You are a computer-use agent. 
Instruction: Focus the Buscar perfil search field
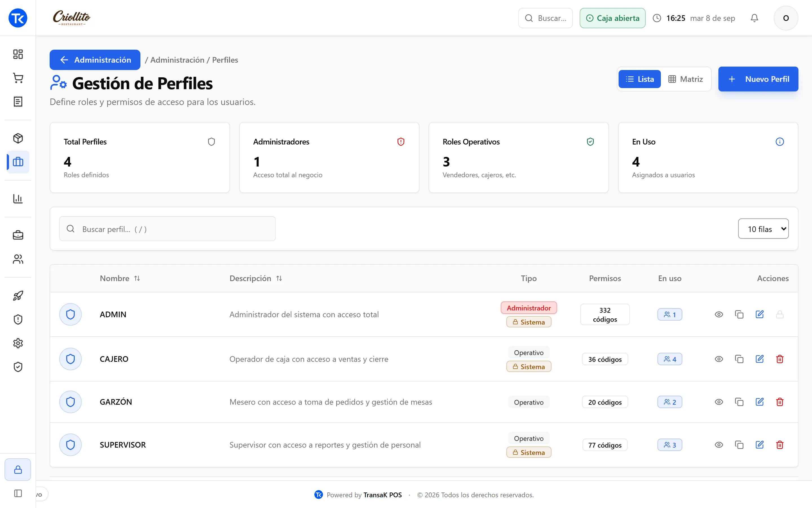click(x=167, y=229)
